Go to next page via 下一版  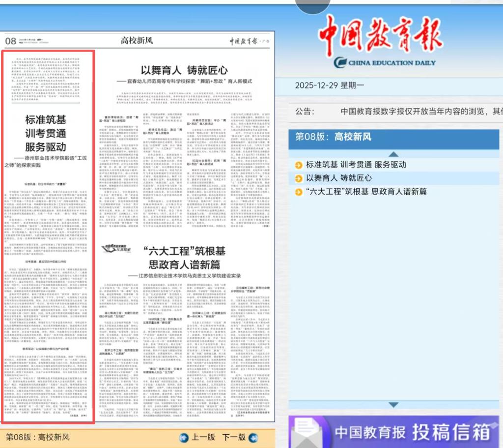234,437
